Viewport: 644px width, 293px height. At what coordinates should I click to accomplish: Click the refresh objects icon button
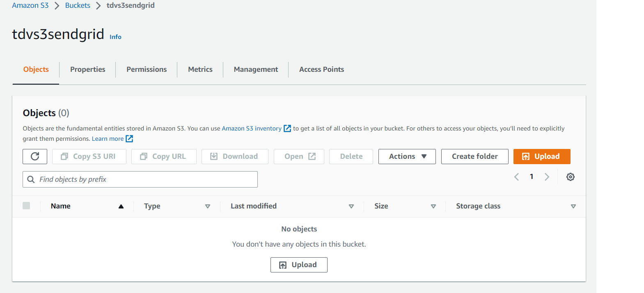click(x=35, y=156)
